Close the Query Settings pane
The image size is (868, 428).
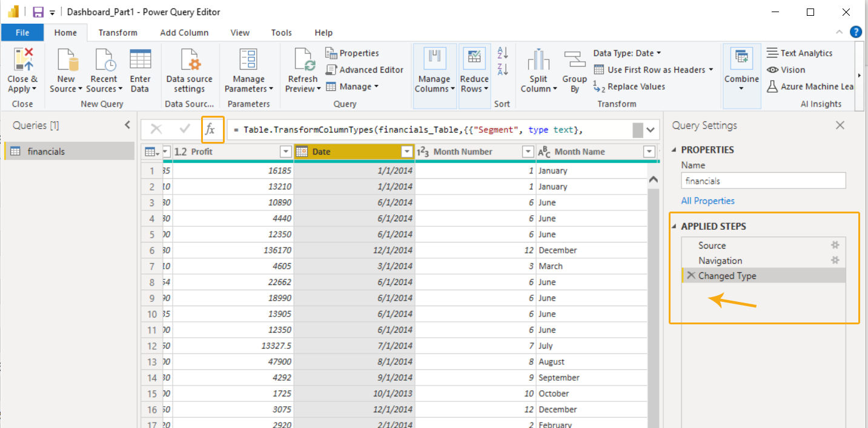(840, 125)
